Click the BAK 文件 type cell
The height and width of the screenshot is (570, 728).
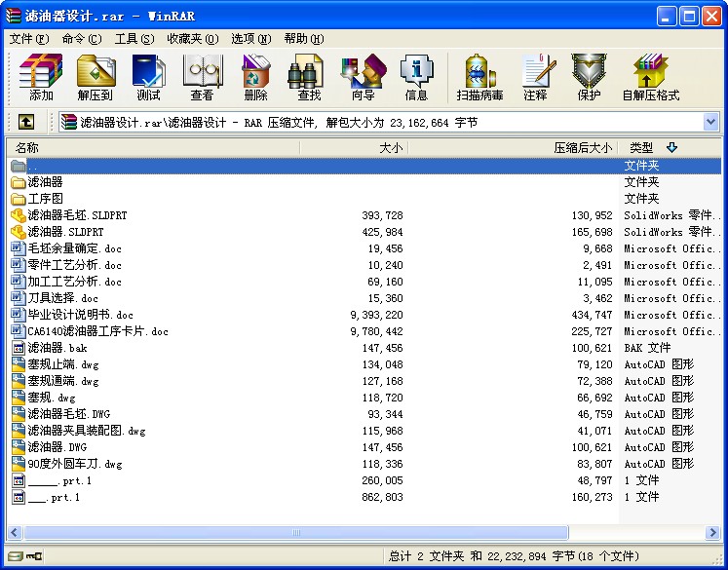point(647,348)
